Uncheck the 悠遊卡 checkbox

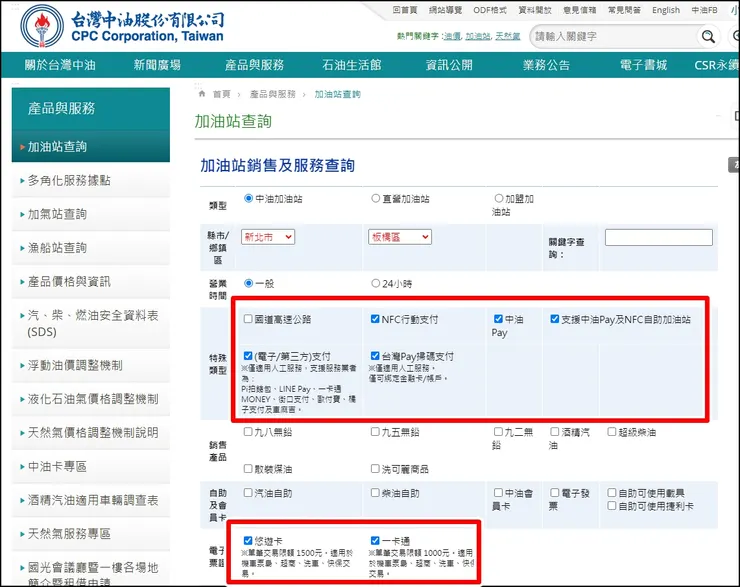click(x=248, y=540)
